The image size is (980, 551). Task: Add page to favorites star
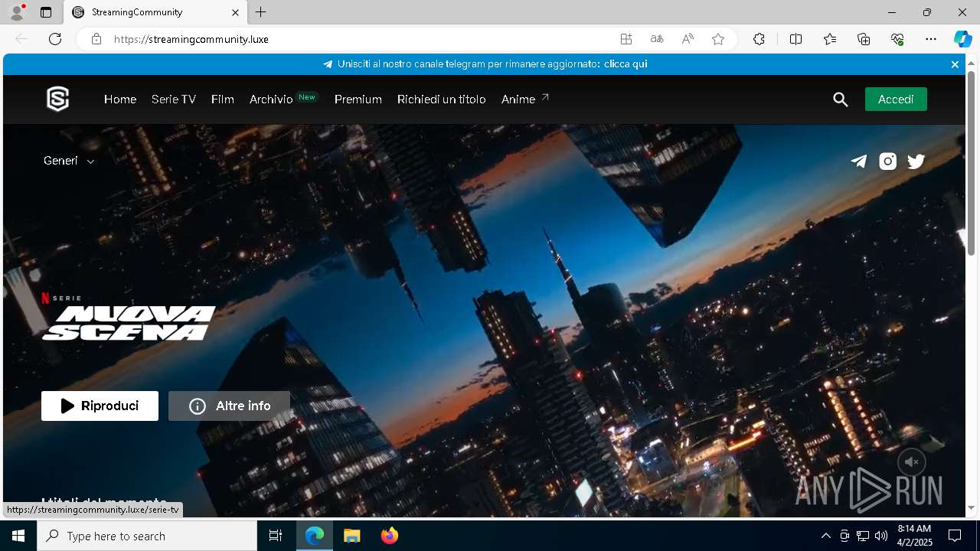pyautogui.click(x=718, y=39)
